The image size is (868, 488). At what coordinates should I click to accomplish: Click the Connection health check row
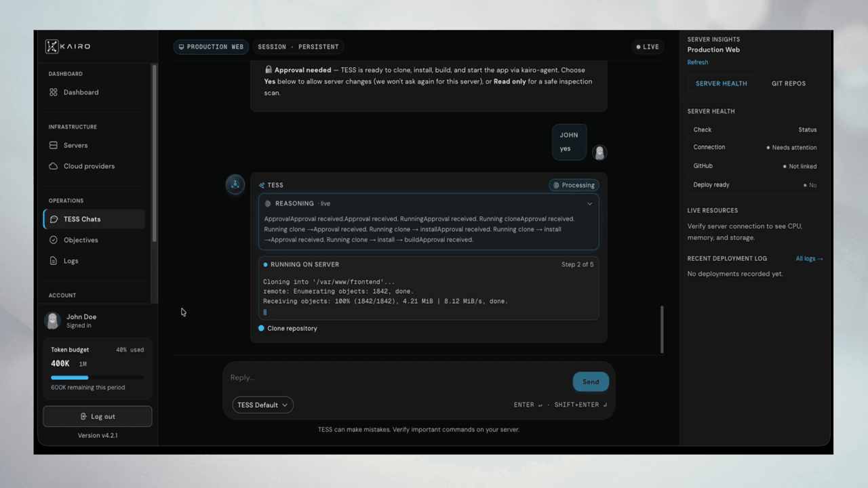pyautogui.click(x=755, y=147)
